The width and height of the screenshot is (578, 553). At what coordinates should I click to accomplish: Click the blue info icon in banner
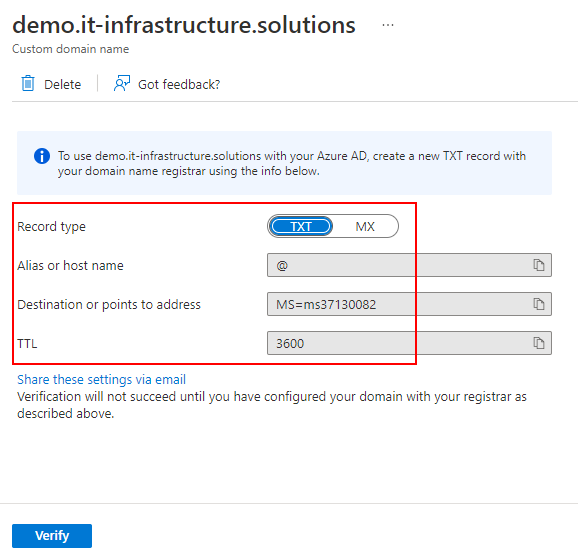click(x=42, y=156)
